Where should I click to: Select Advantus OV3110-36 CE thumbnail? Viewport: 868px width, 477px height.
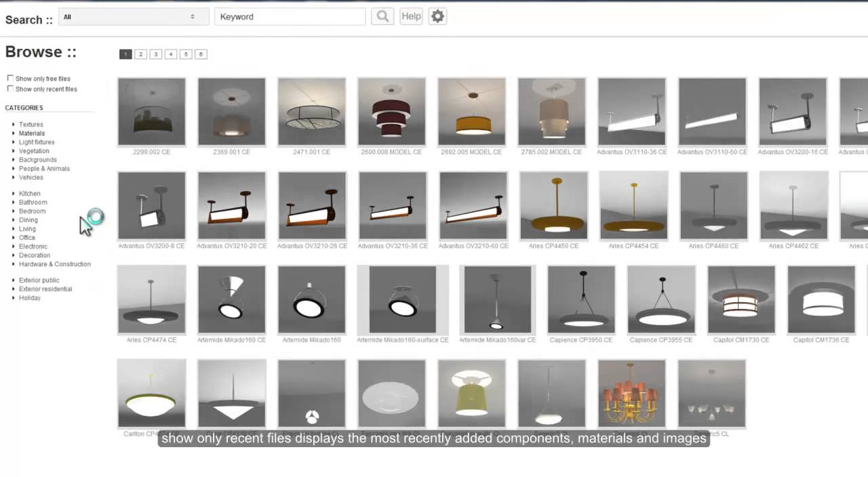632,112
